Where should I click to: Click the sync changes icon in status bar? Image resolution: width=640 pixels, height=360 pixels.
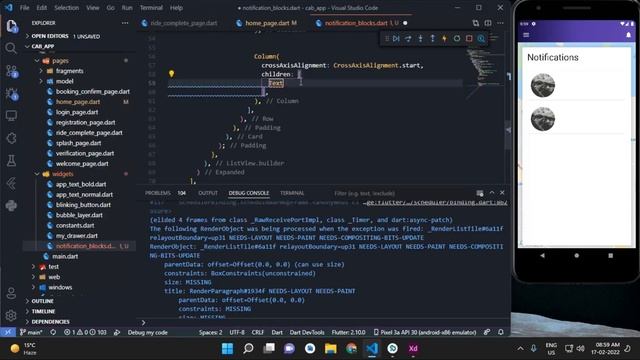pyautogui.click(x=53, y=332)
